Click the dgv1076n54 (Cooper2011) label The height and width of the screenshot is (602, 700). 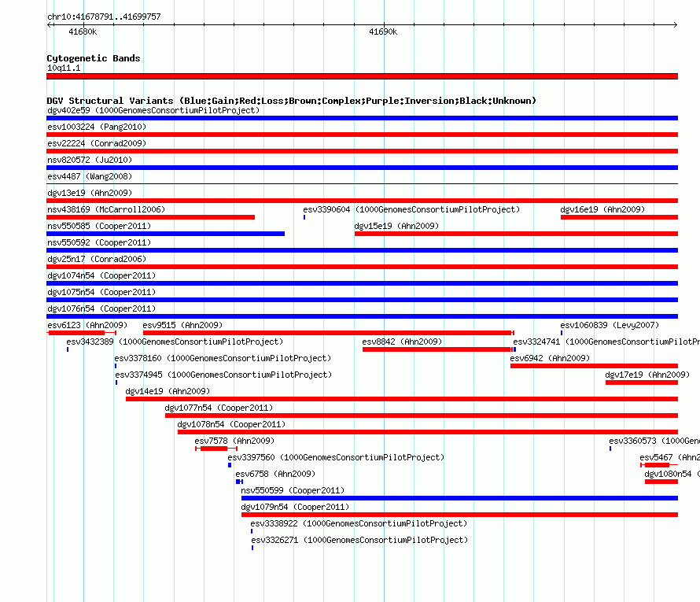[101, 308]
